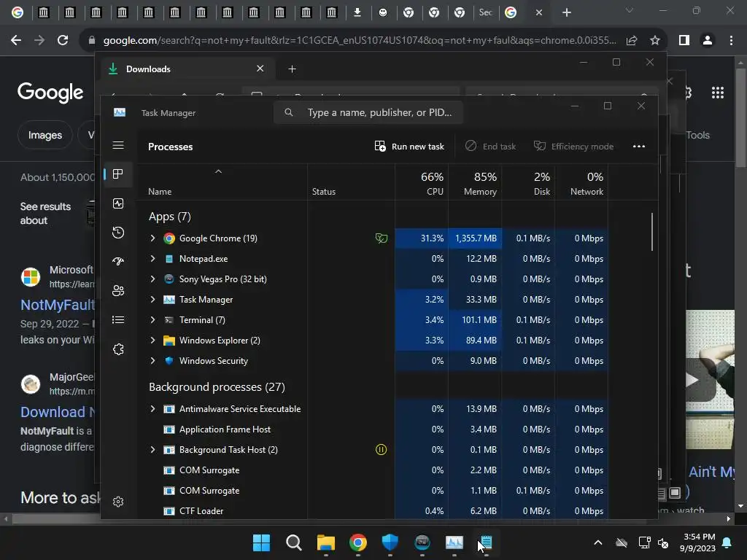Open Task Manager settings gear
Viewport: 747px width, 560px height.
118,502
